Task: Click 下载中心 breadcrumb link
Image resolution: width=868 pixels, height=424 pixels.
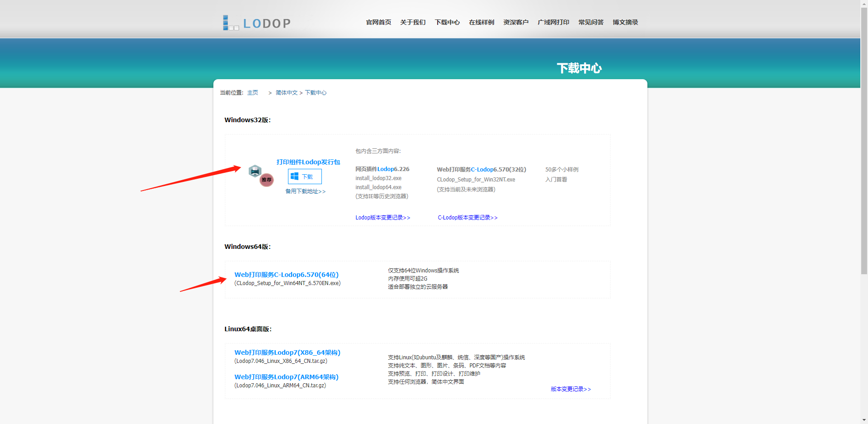Action: tap(316, 93)
